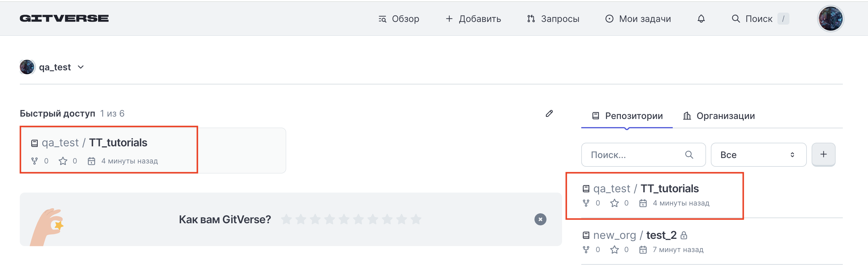The height and width of the screenshot is (265, 868).
Task: Open the Все filter dropdown
Action: coord(759,155)
